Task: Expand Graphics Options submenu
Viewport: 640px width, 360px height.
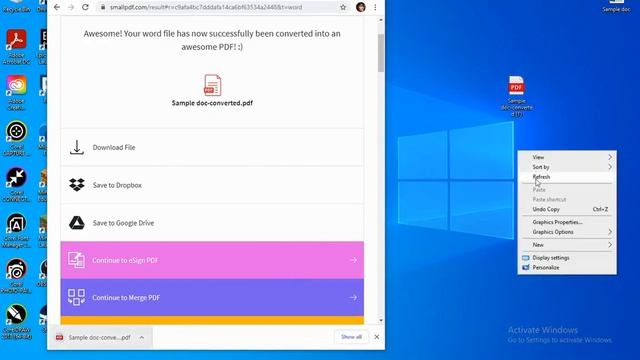Action: tap(567, 232)
